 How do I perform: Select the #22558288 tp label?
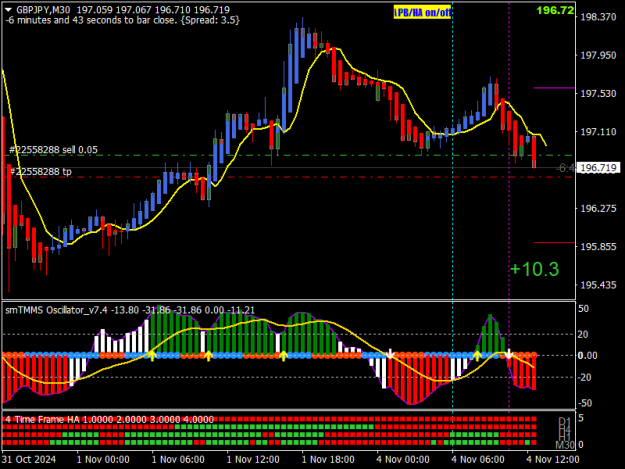coord(41,172)
